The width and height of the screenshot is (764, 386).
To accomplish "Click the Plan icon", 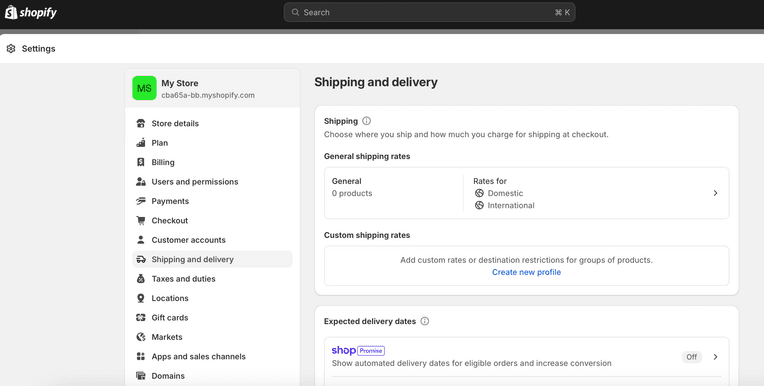I will [141, 143].
